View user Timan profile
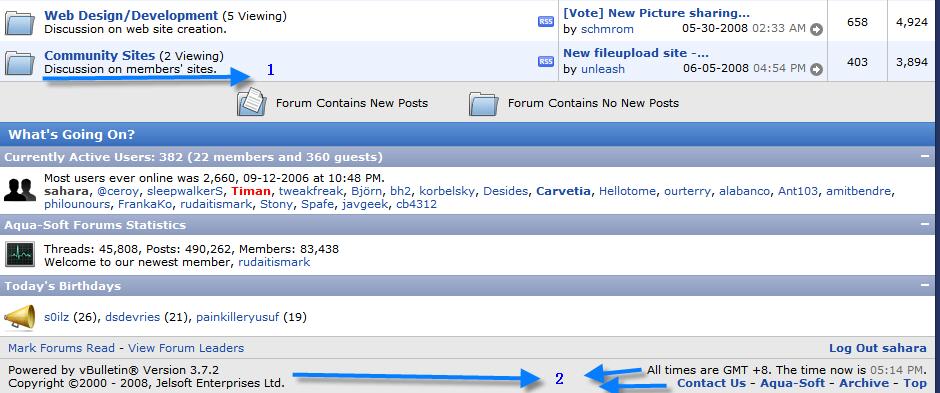The width and height of the screenshot is (940, 393). [251, 191]
